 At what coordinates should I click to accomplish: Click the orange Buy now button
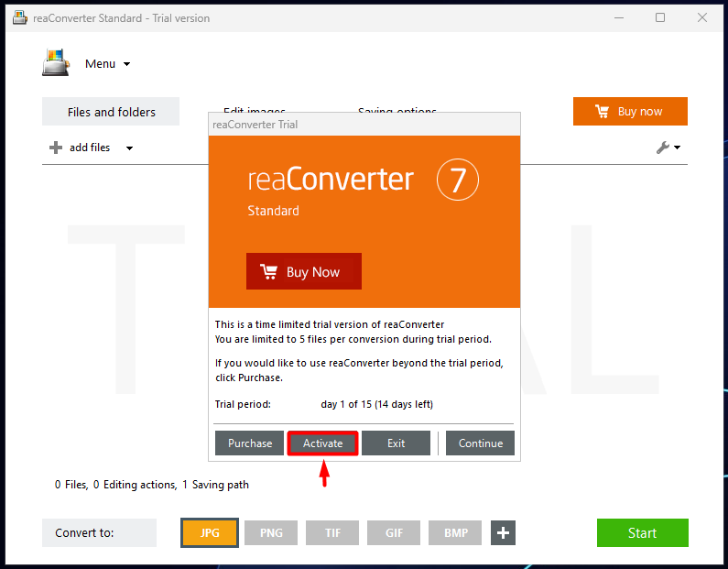point(630,112)
